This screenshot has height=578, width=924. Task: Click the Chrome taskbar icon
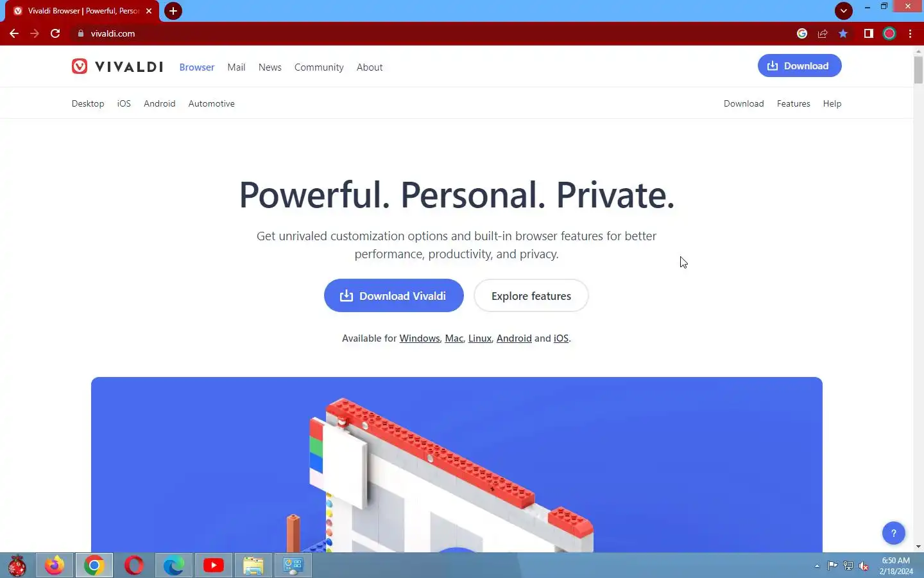(x=94, y=565)
